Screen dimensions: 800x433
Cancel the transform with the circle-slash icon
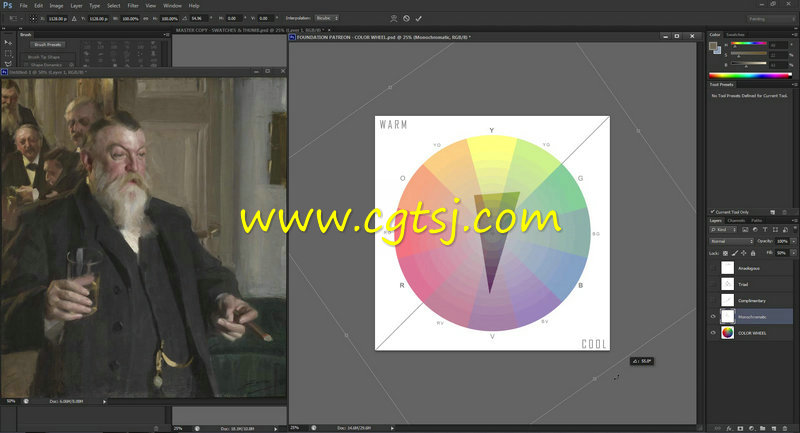406,18
